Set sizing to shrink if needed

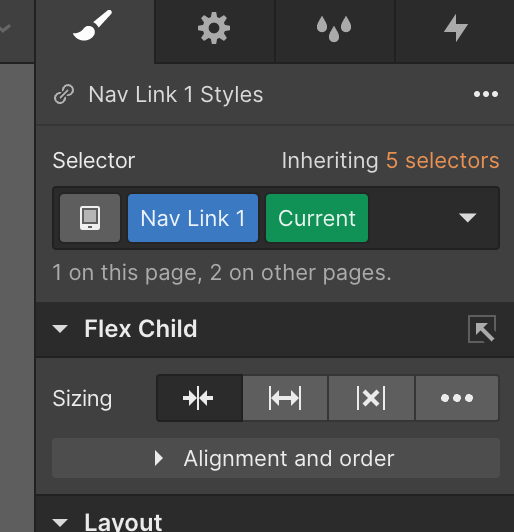(x=199, y=398)
